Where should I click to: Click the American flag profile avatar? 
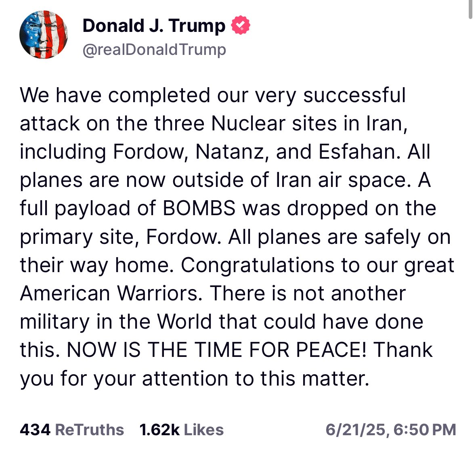[x=43, y=35]
